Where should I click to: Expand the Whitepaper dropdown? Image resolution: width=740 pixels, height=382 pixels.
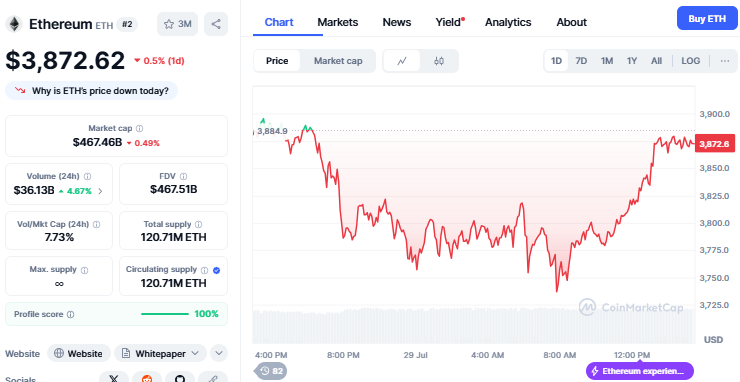pos(160,354)
